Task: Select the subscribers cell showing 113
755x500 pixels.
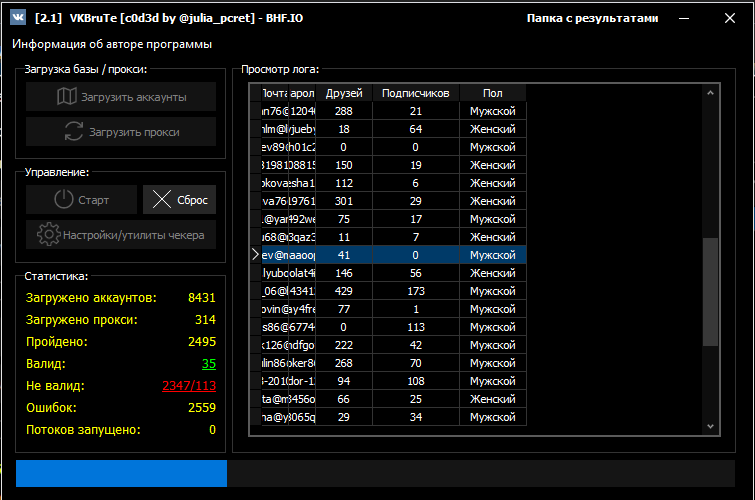Action: [x=416, y=327]
